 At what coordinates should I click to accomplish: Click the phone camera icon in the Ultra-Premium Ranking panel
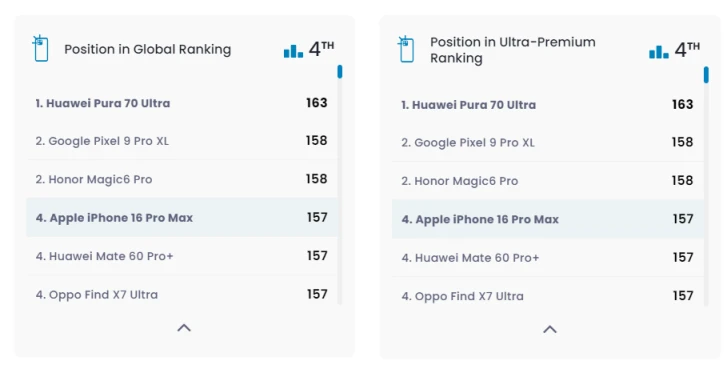[x=406, y=49]
